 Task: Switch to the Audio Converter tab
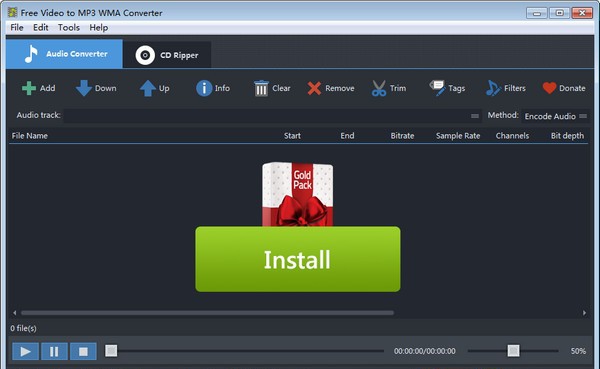pyautogui.click(x=64, y=54)
